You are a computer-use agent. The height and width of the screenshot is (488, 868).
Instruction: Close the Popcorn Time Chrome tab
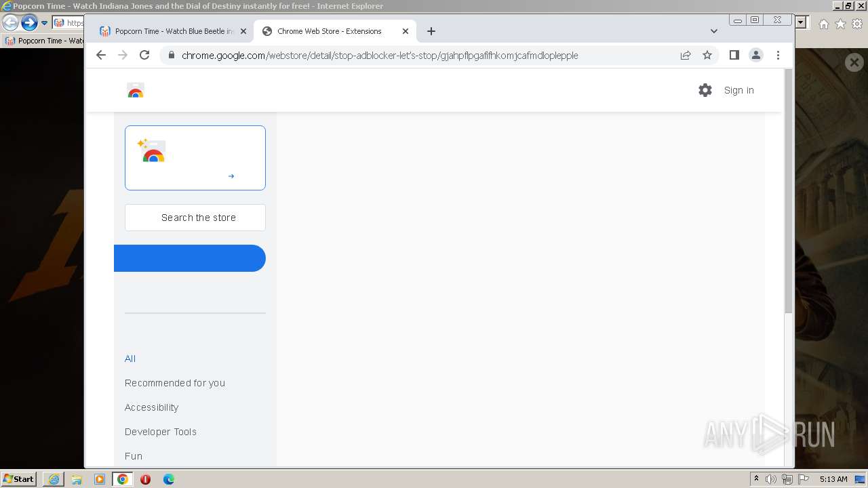click(x=243, y=31)
